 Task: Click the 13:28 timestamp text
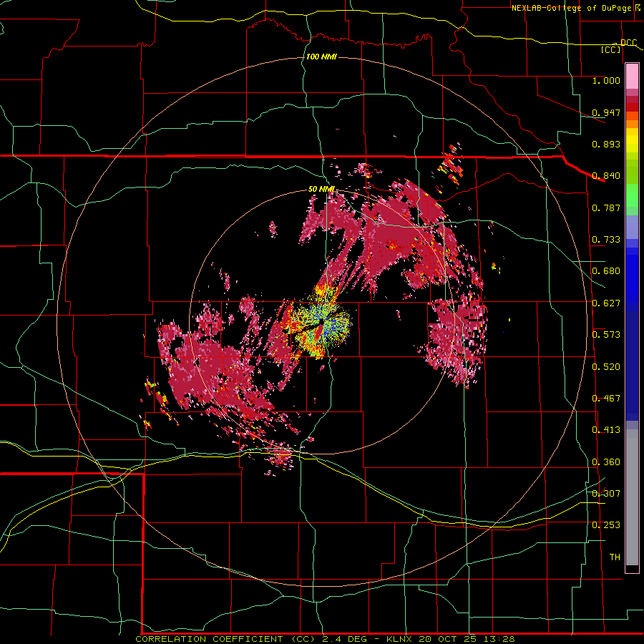(x=499, y=639)
